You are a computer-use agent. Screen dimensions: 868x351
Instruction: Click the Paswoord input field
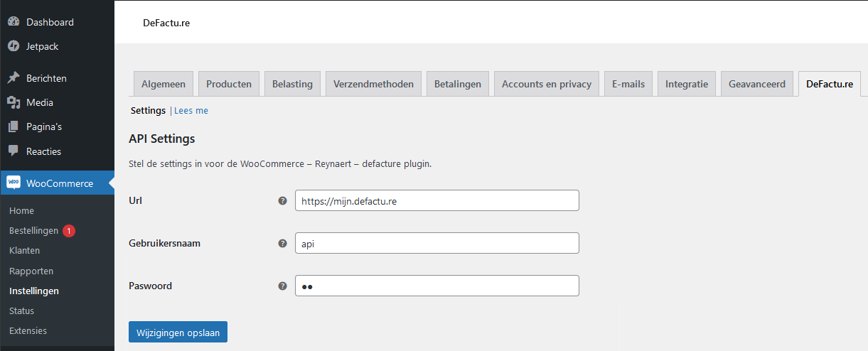[437, 286]
